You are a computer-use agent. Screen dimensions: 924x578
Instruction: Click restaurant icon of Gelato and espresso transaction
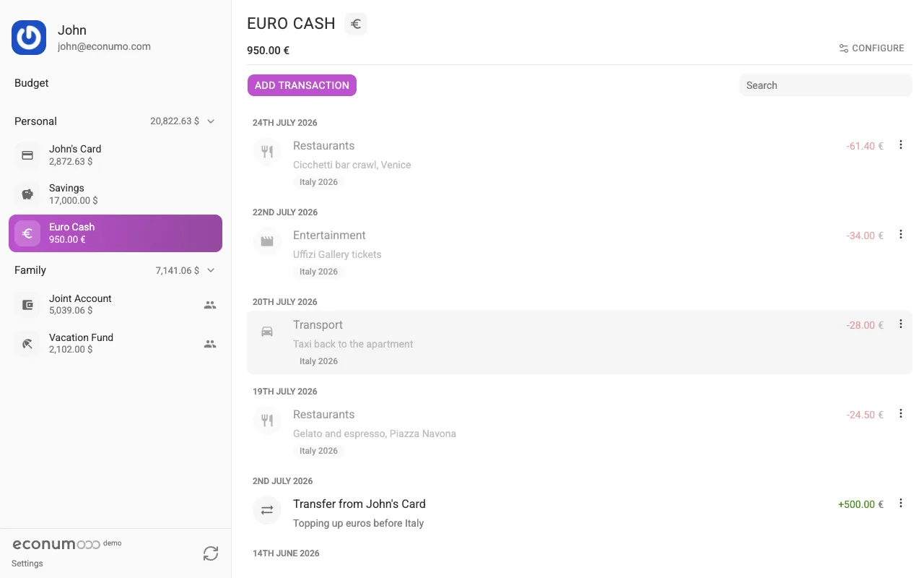tap(267, 420)
